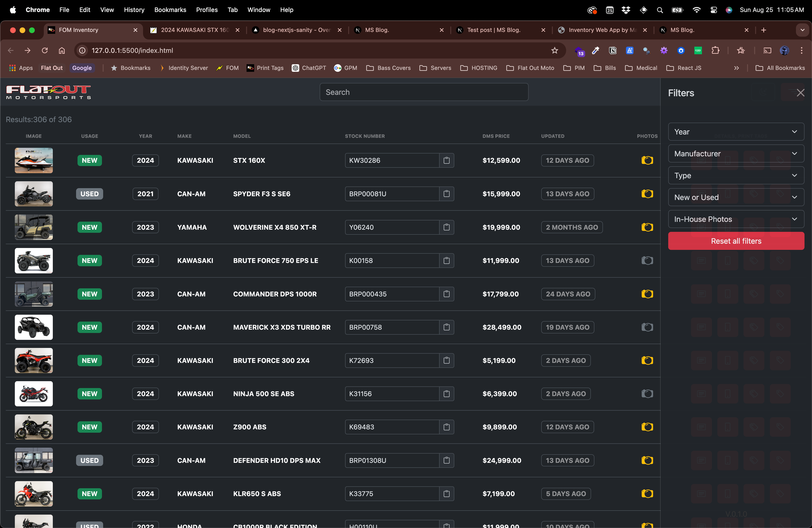Open Yamaha Wolverine X4 thumbnail image
812x528 pixels.
point(34,227)
